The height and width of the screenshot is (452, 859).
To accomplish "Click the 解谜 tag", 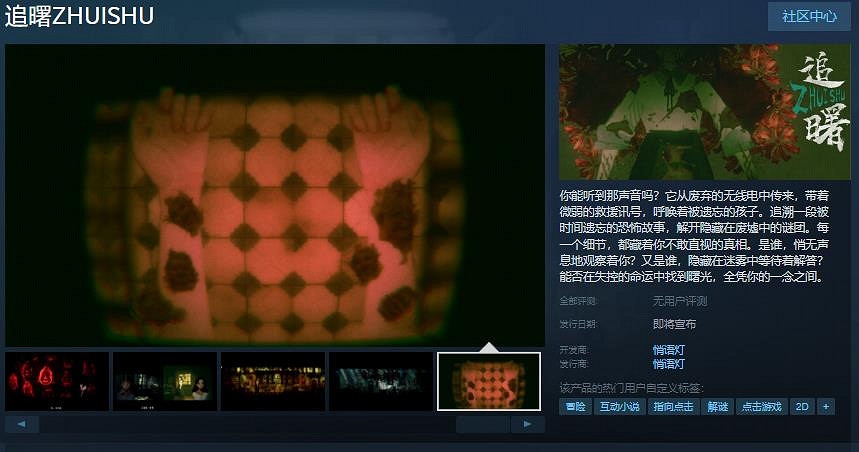I will [x=718, y=407].
